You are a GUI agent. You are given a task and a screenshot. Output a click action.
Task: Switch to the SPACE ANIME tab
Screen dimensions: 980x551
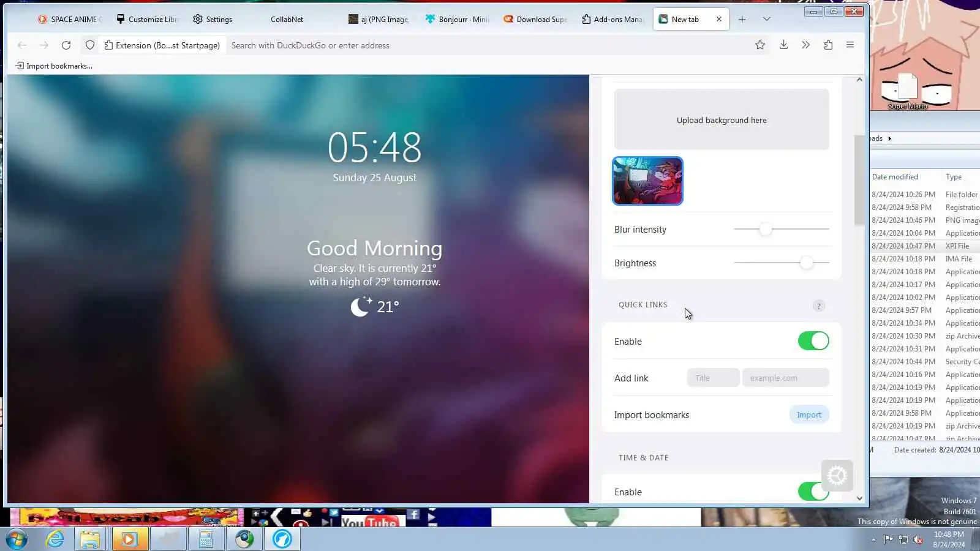coord(69,19)
